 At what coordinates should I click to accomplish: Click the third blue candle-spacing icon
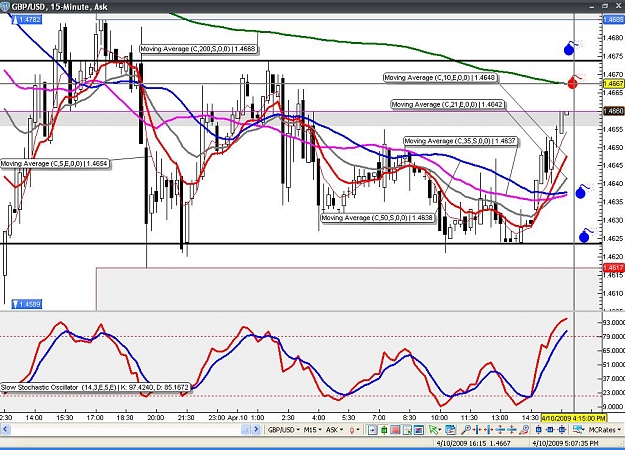[x=562, y=430]
